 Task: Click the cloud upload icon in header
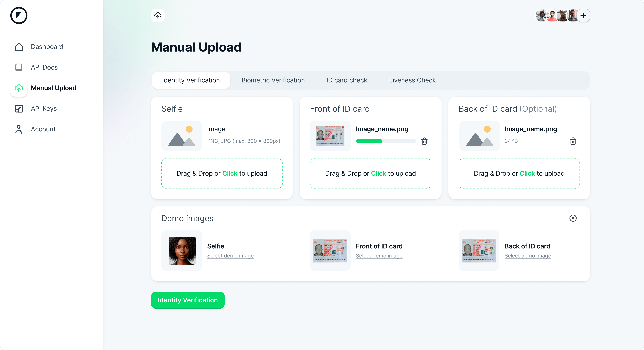[x=158, y=15]
